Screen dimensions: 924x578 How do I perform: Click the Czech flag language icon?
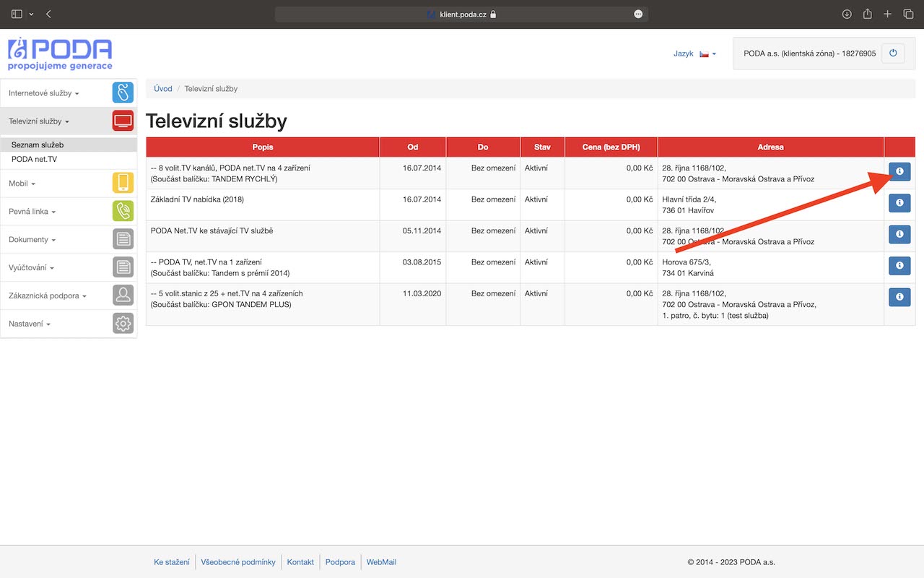(x=704, y=54)
